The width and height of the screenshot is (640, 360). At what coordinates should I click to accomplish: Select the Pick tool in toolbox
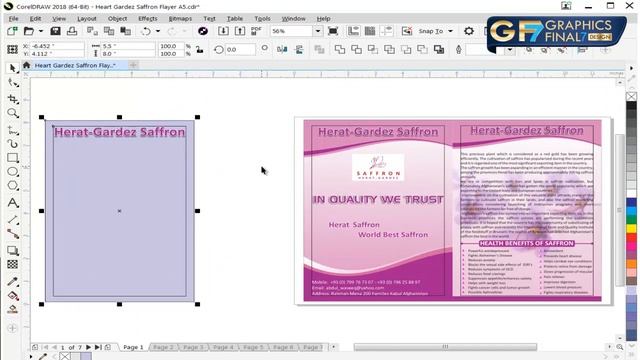(x=12, y=68)
